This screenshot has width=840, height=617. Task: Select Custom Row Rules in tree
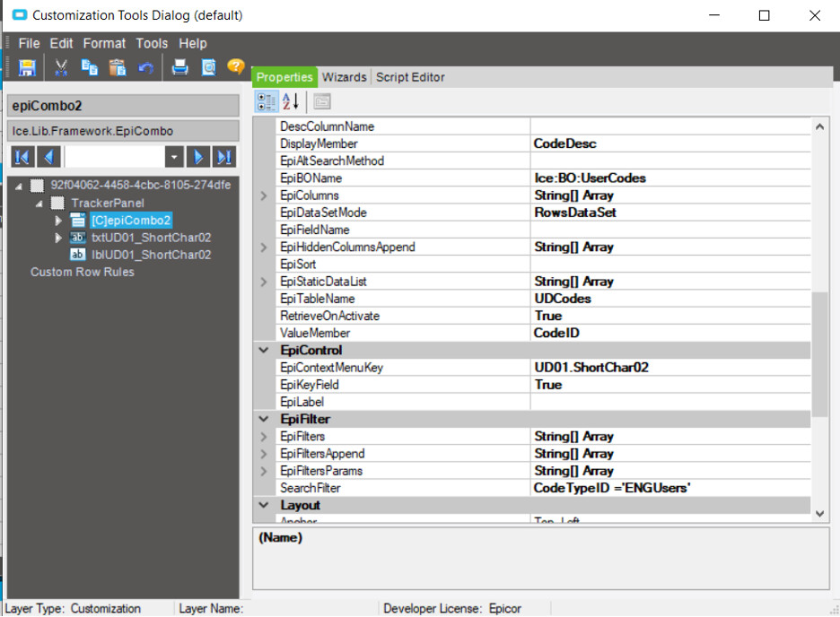point(82,272)
